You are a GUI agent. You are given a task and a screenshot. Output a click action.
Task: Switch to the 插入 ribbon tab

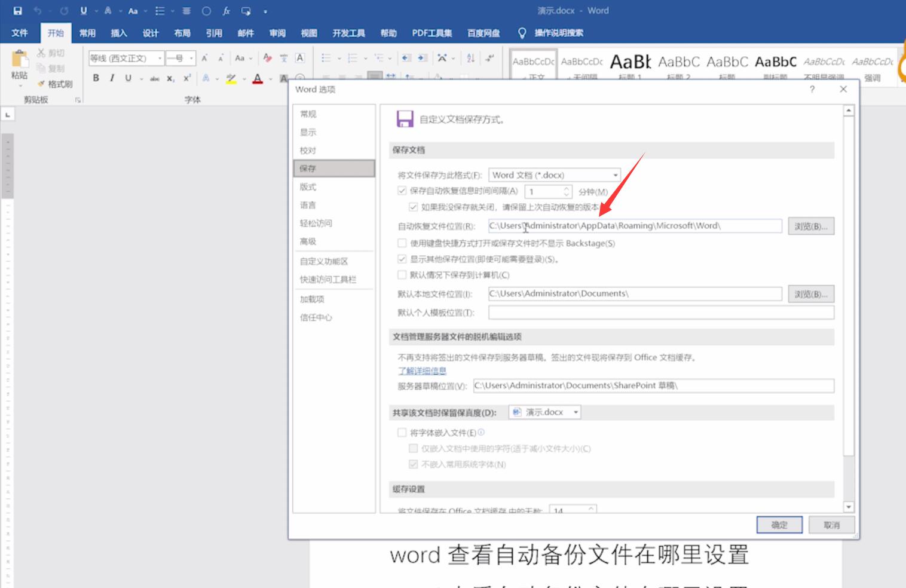(x=119, y=33)
